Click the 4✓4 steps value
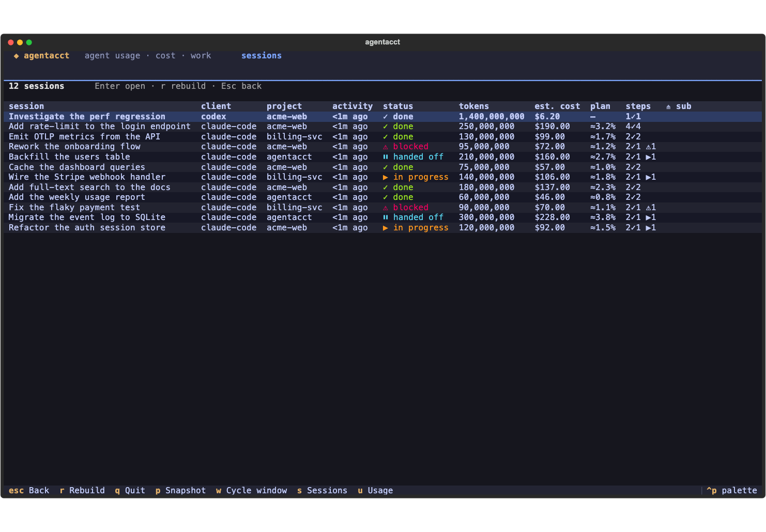The width and height of the screenshot is (766, 532). (633, 127)
